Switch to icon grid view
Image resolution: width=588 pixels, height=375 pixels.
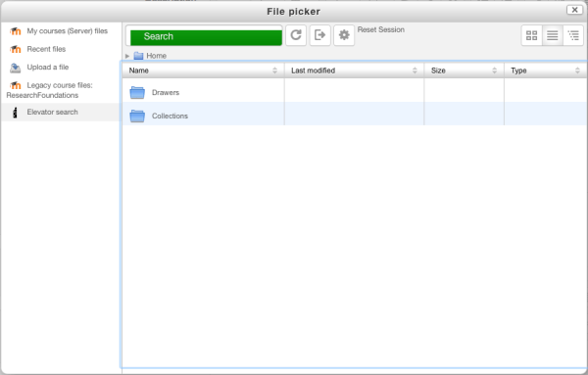coord(531,35)
